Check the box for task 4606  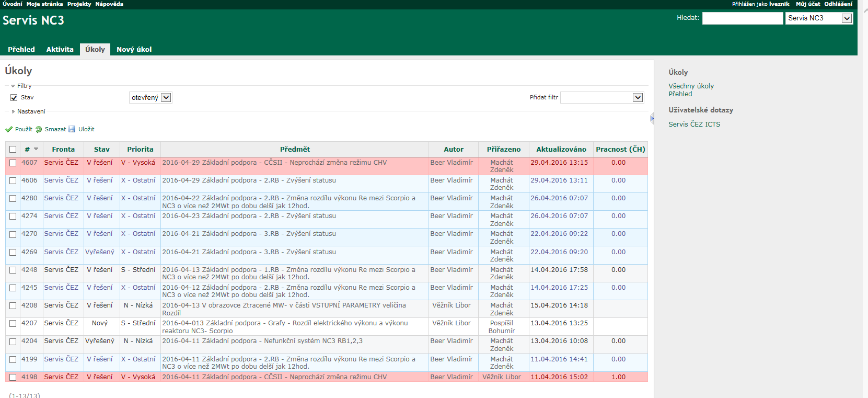click(x=13, y=181)
